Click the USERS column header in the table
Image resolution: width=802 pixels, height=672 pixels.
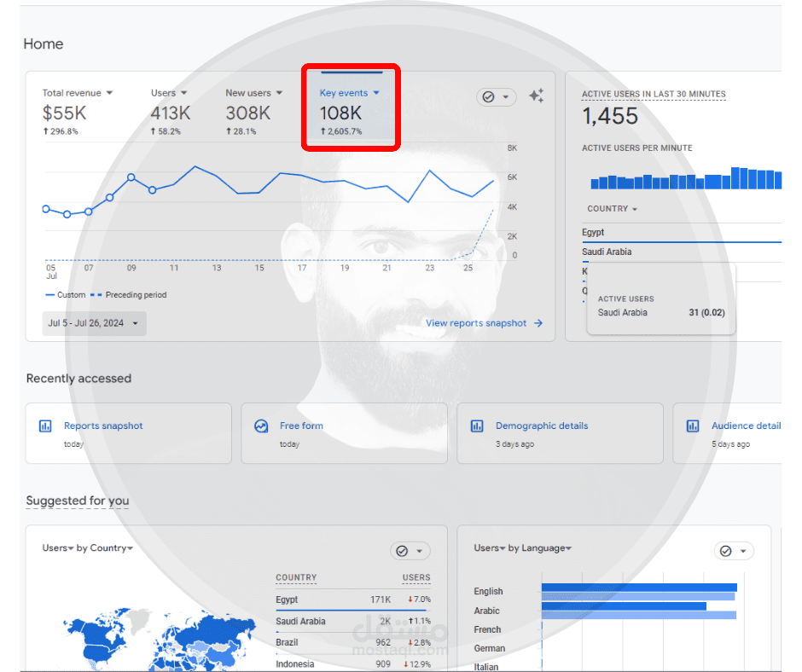pos(416,577)
